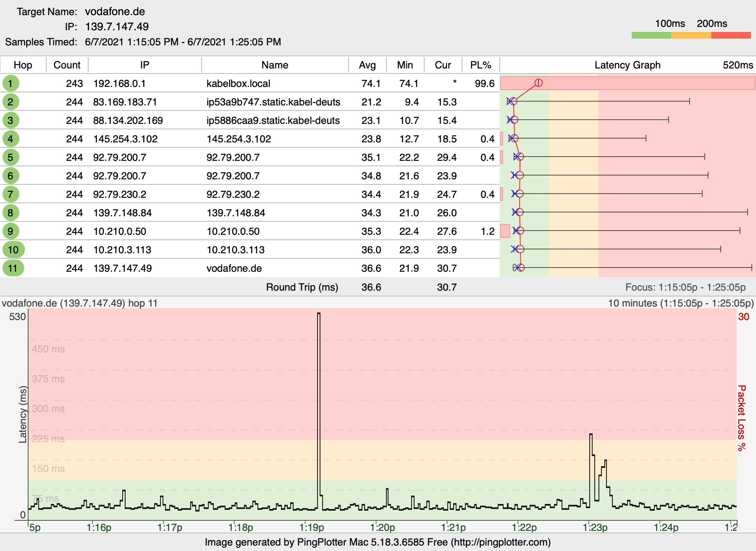Select the hop 9 green circle icon
Image resolution: width=756 pixels, height=551 pixels.
coord(10,231)
